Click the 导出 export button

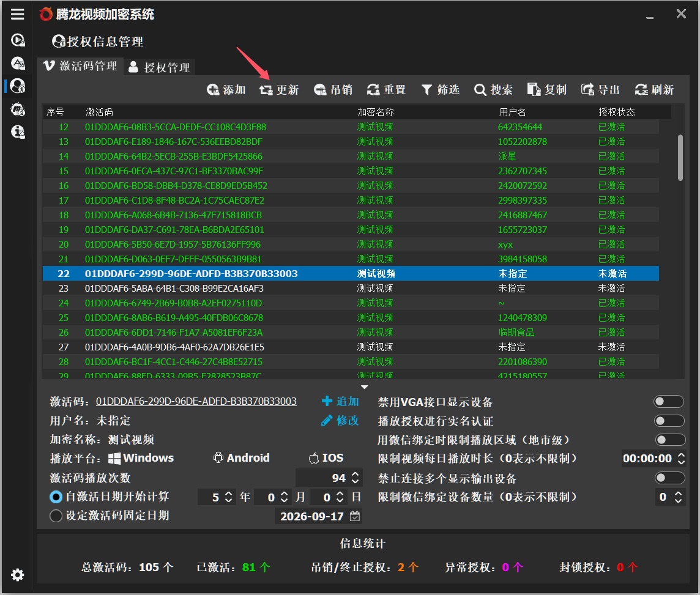tap(600, 90)
